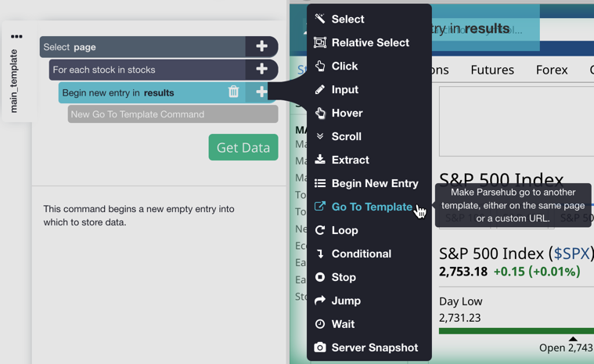594x364 pixels.
Task: Insert a Conditional command
Action: 361,254
